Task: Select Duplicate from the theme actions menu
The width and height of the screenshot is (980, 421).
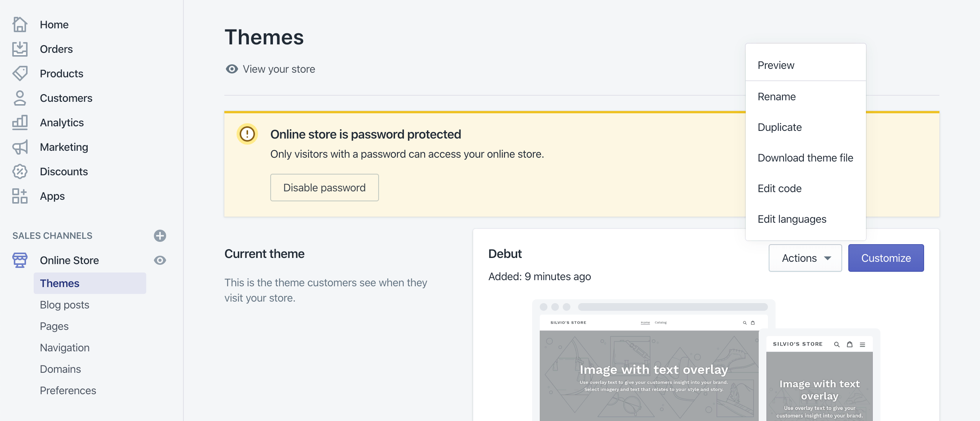Action: (x=779, y=127)
